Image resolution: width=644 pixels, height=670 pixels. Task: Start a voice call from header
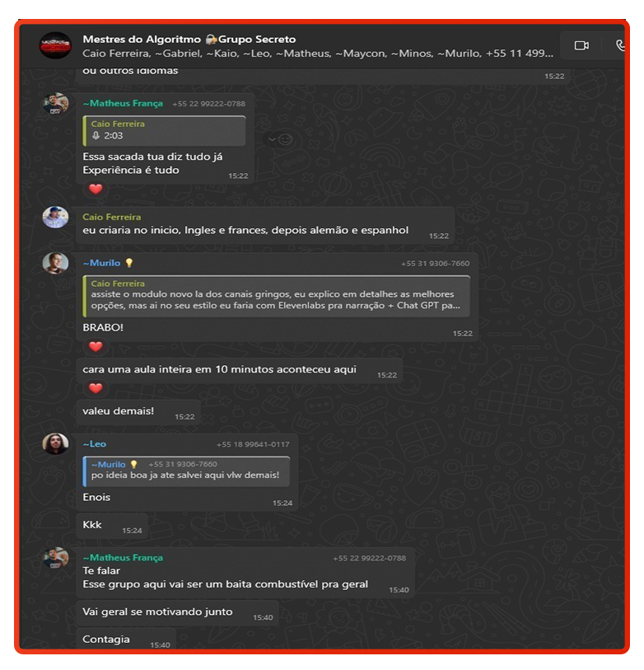point(619,45)
